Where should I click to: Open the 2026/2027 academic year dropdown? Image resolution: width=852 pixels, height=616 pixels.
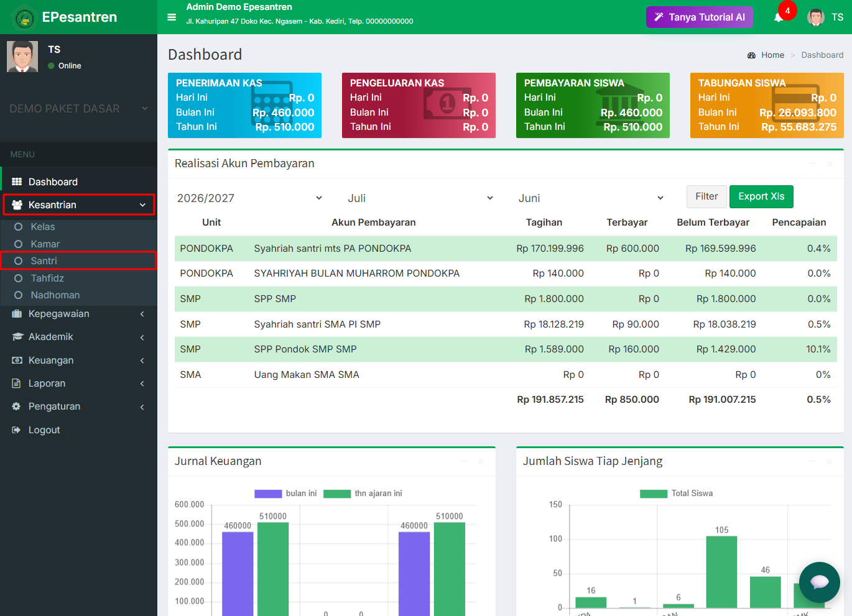(249, 198)
